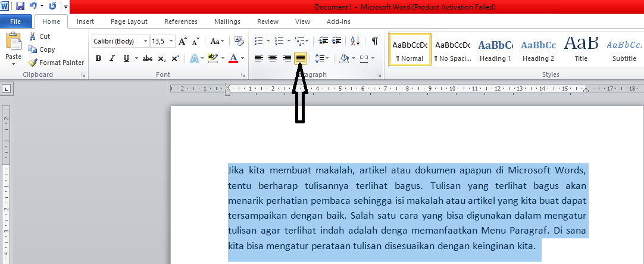Toggle Strikethrough formatting
The height and width of the screenshot is (264, 644).
(x=148, y=58)
